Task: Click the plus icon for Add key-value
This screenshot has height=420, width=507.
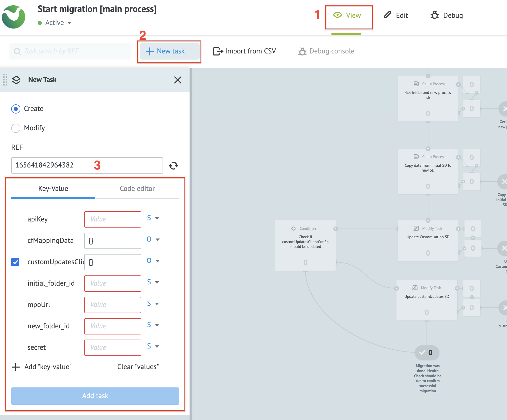Action: [x=16, y=367]
